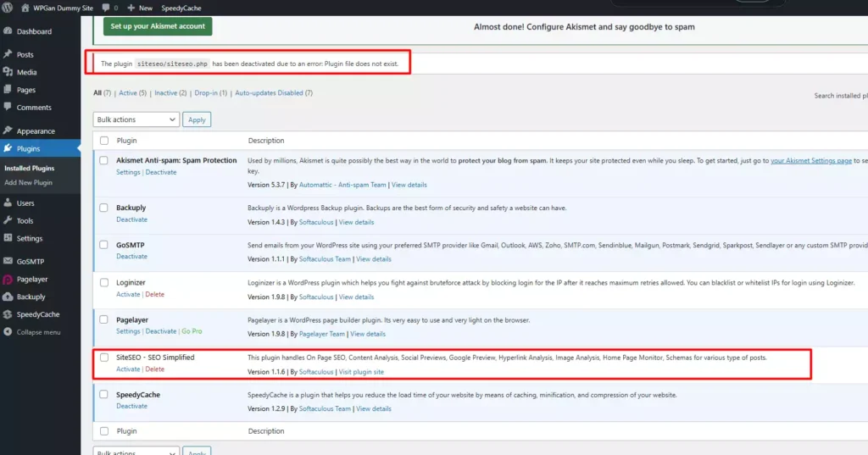This screenshot has width=868, height=455.
Task: Open Pagelayer Settings link
Action: (x=128, y=331)
